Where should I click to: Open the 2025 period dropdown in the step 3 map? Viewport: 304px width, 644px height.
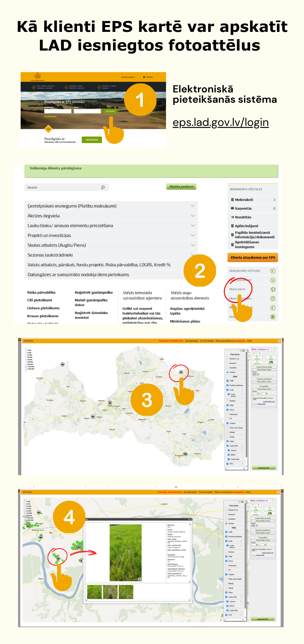[x=256, y=374]
